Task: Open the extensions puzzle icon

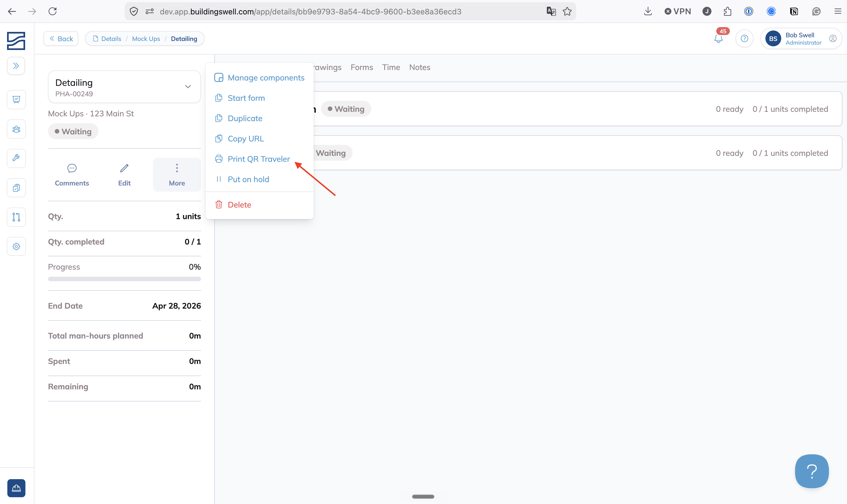Action: pyautogui.click(x=727, y=12)
